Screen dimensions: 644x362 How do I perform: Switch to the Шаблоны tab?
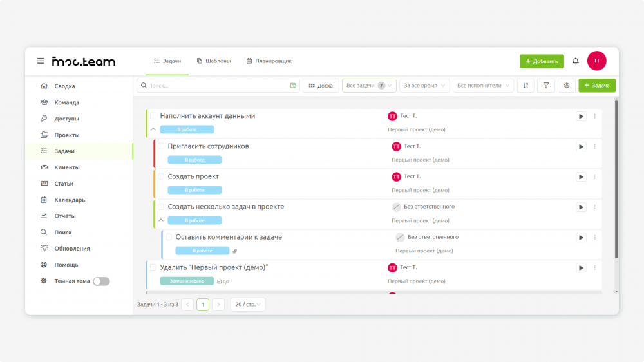(x=214, y=61)
